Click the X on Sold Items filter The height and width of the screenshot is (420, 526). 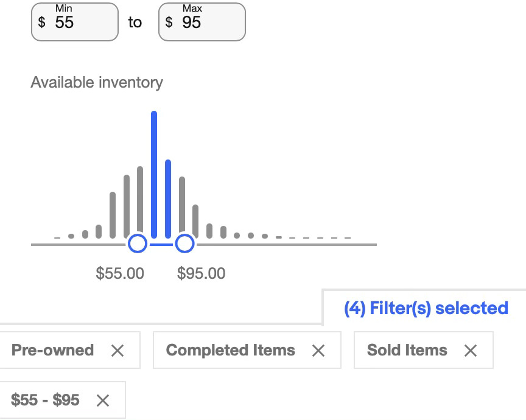[471, 351]
